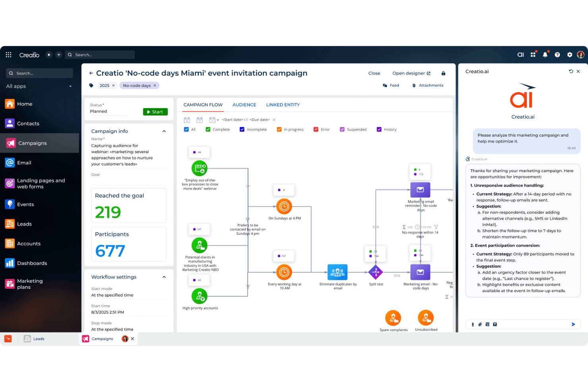Viewport: 588px width, 392px height.
Task: Toggle the Complete filter checkbox
Action: pyautogui.click(x=208, y=129)
